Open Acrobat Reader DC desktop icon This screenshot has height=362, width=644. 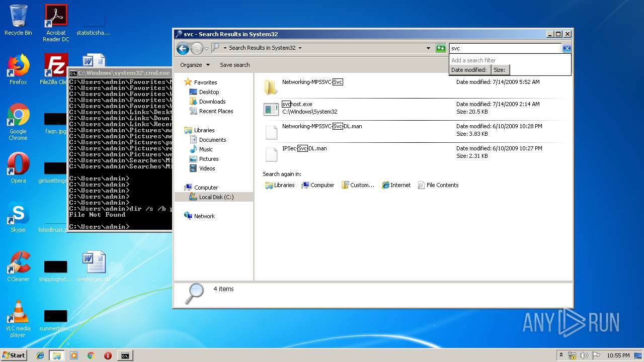point(56,23)
